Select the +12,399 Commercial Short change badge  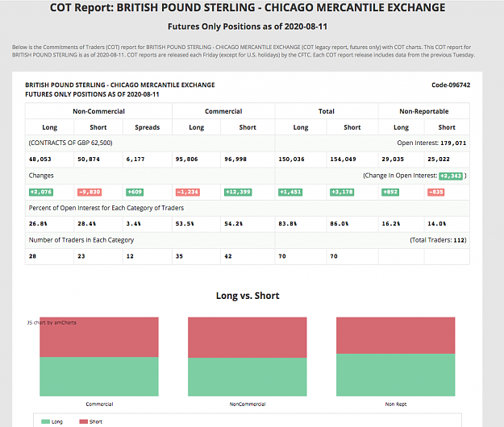[x=238, y=192]
